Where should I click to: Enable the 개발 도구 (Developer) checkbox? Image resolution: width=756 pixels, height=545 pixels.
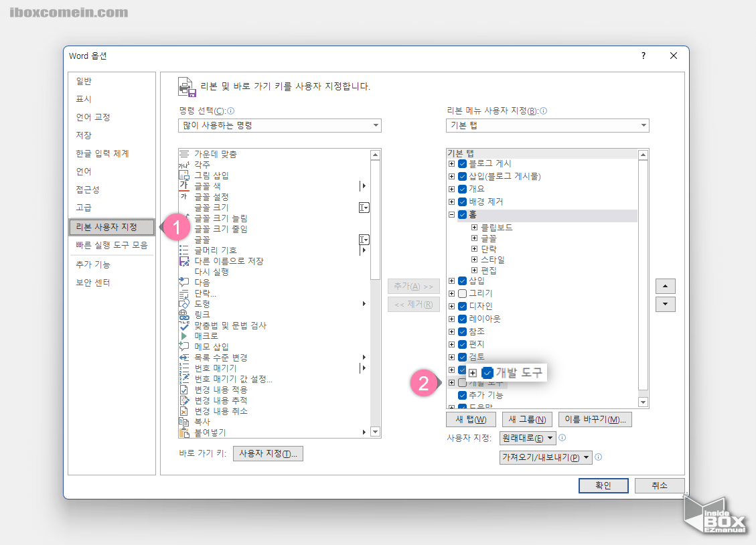coord(462,382)
